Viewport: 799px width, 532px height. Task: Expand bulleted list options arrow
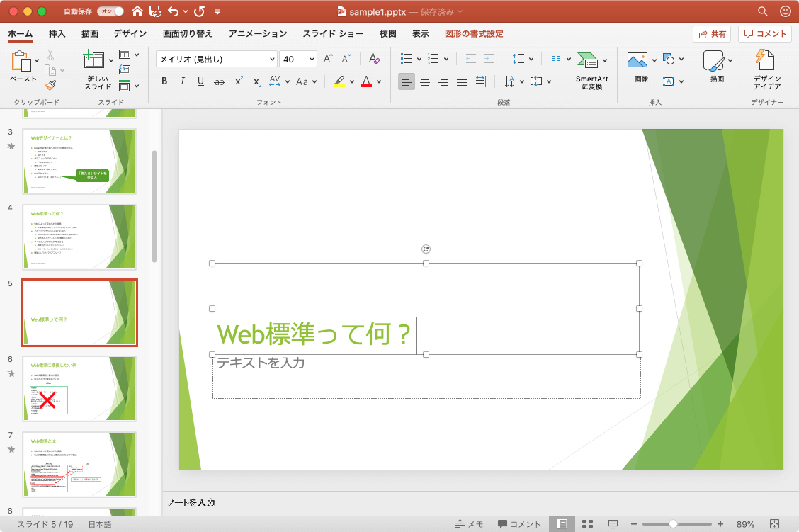(419, 59)
